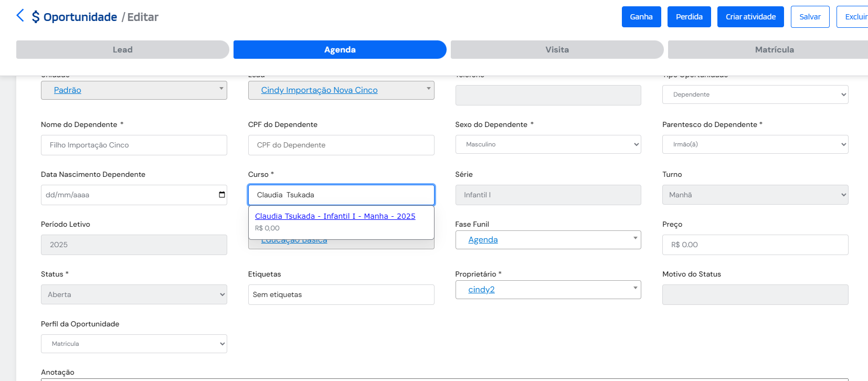Click the back arrow icon
The width and height of the screenshot is (868, 381).
20,16
